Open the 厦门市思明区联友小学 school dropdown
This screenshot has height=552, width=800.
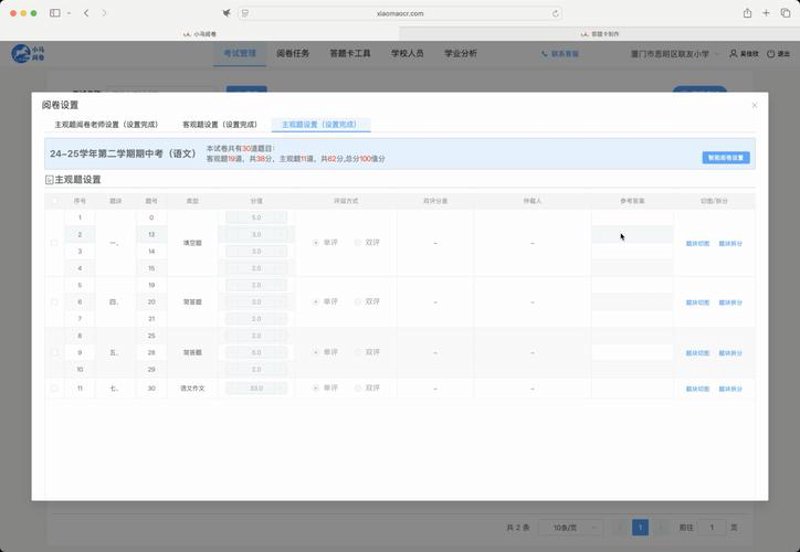click(x=674, y=54)
